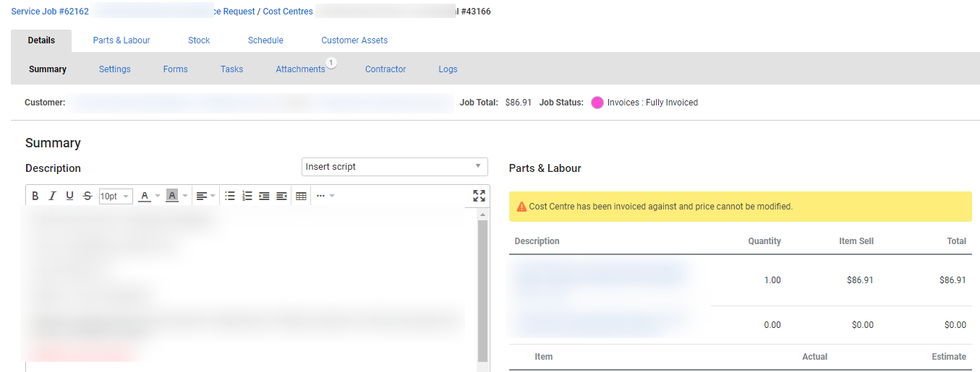Insert a numbered list
Viewport: 980px width, 372px height.
pyautogui.click(x=247, y=196)
